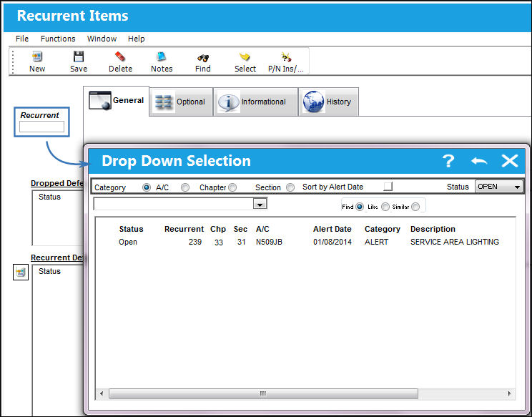The image size is (532, 417).
Task: Switch to the Optional tab
Action: tap(181, 102)
